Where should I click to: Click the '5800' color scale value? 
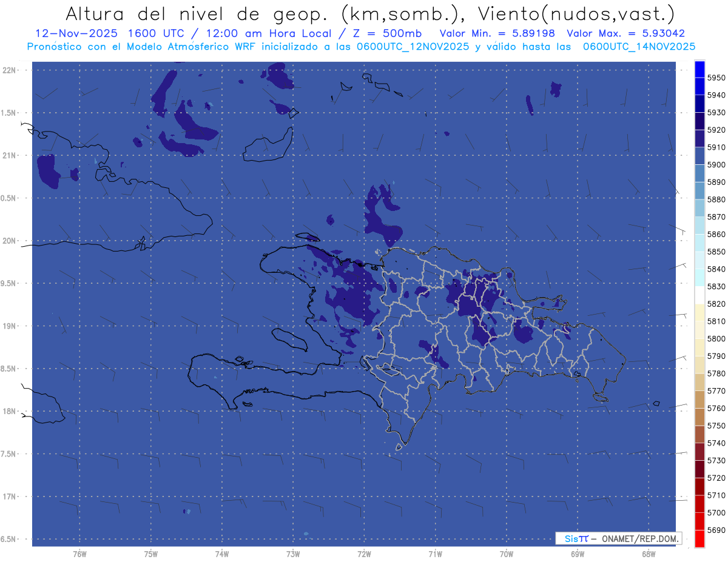coord(716,338)
